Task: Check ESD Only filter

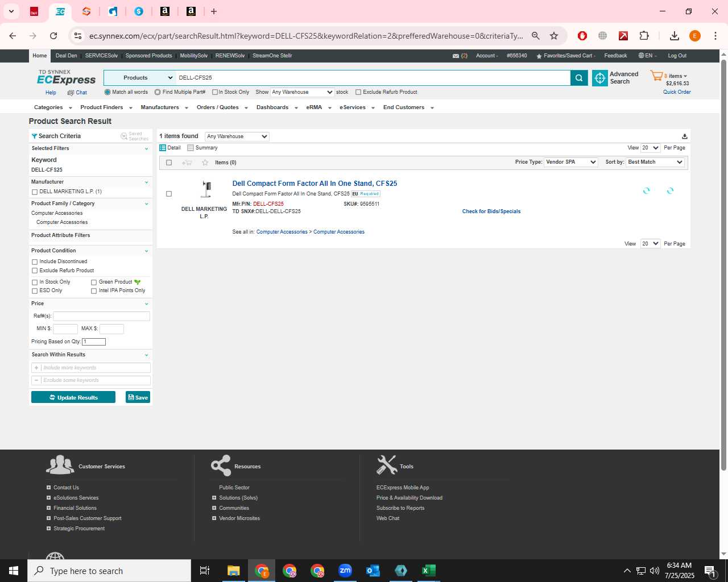Action: pyautogui.click(x=35, y=291)
